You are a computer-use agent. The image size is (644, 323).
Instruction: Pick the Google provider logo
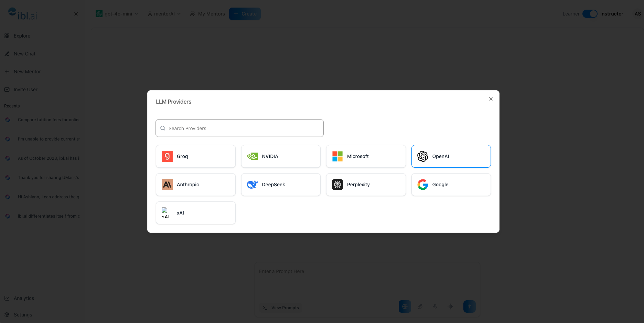(423, 185)
